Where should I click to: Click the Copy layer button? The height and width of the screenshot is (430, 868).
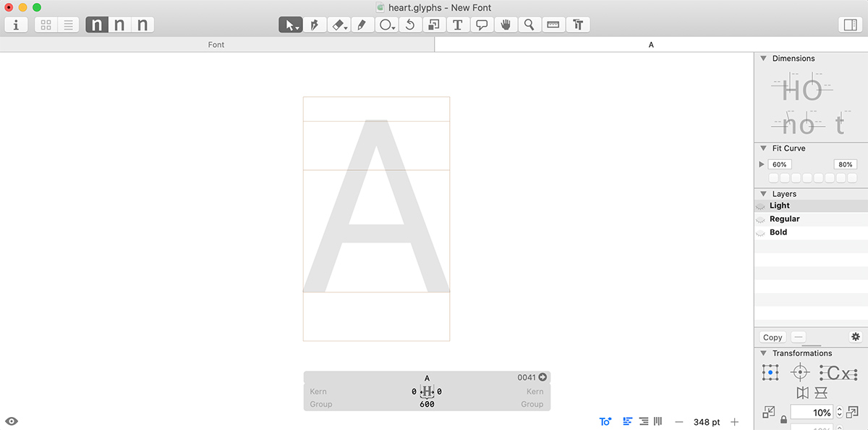click(773, 337)
